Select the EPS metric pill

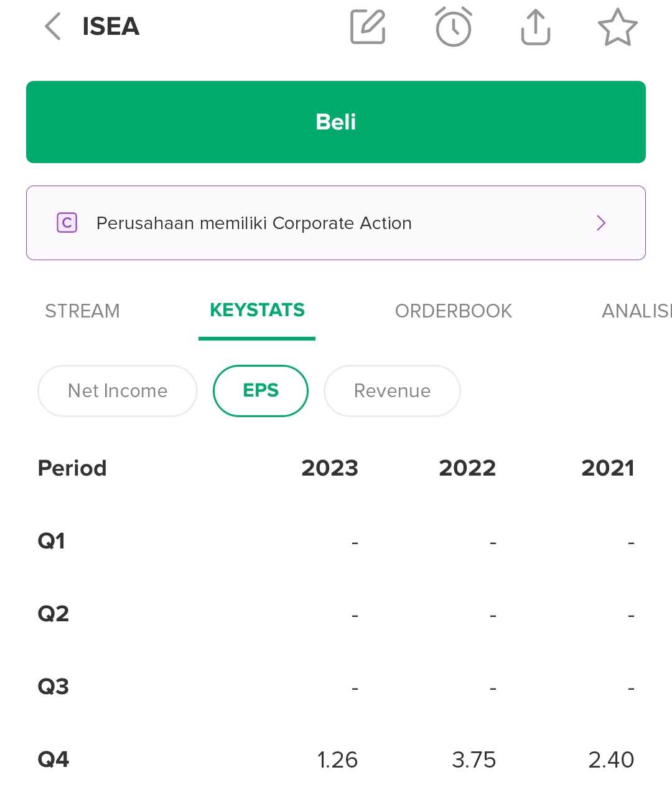pyautogui.click(x=260, y=391)
